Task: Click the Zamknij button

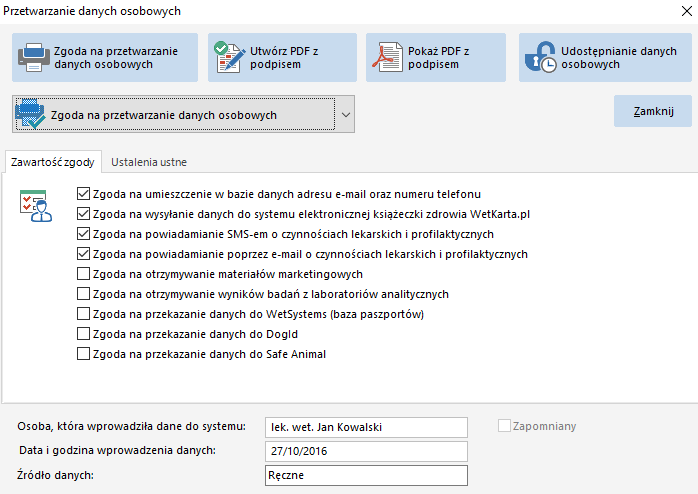Action: [x=653, y=111]
